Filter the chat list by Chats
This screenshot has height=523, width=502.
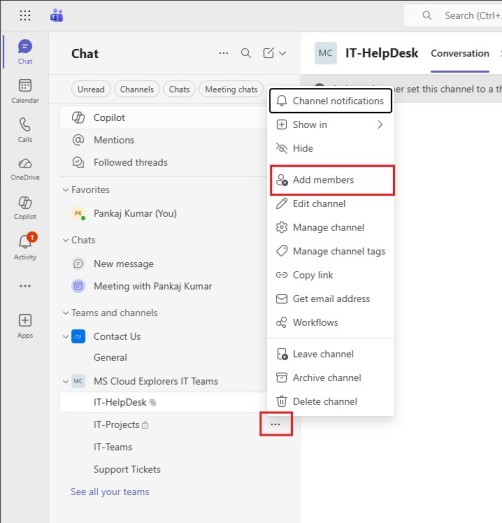coord(179,89)
